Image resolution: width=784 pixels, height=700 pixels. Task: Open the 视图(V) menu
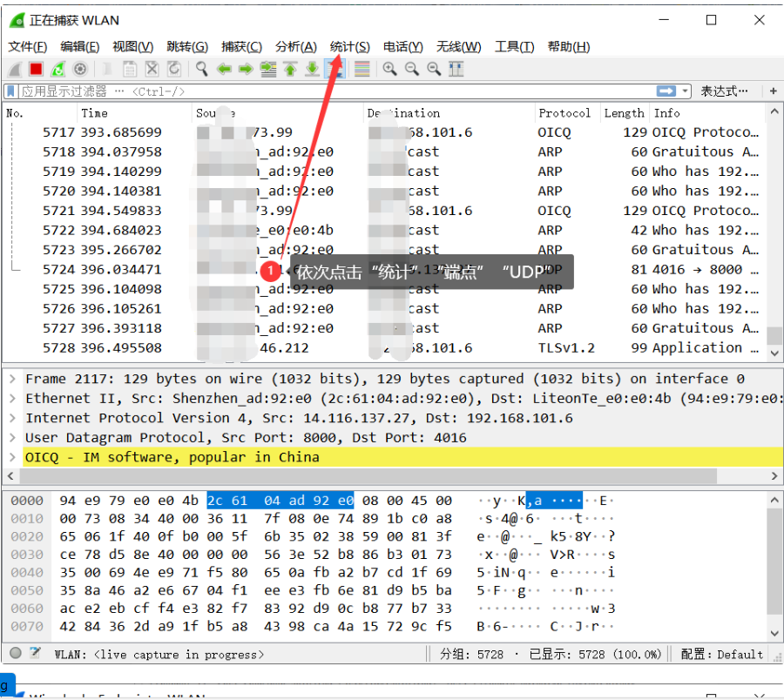coord(132,46)
